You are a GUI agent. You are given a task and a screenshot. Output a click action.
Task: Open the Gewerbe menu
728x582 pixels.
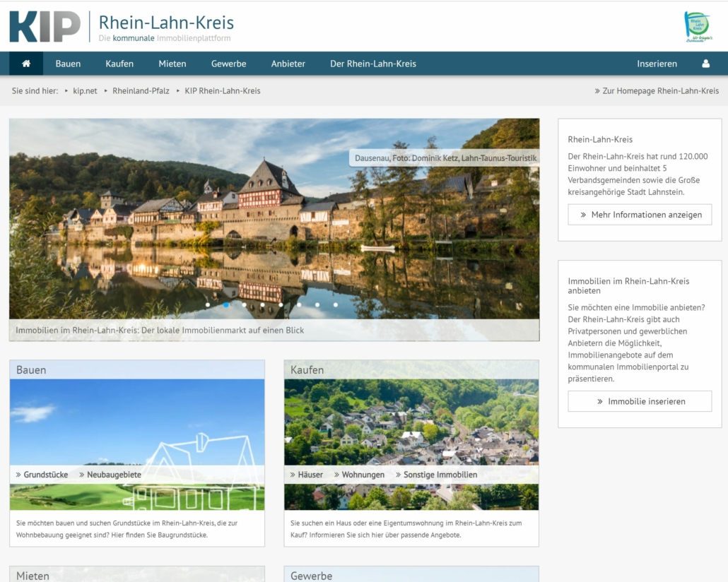tap(228, 64)
